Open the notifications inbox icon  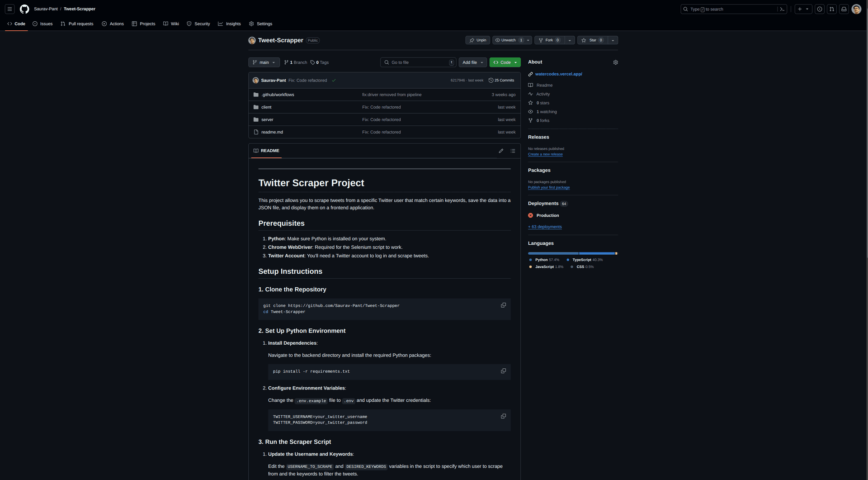coord(844,9)
